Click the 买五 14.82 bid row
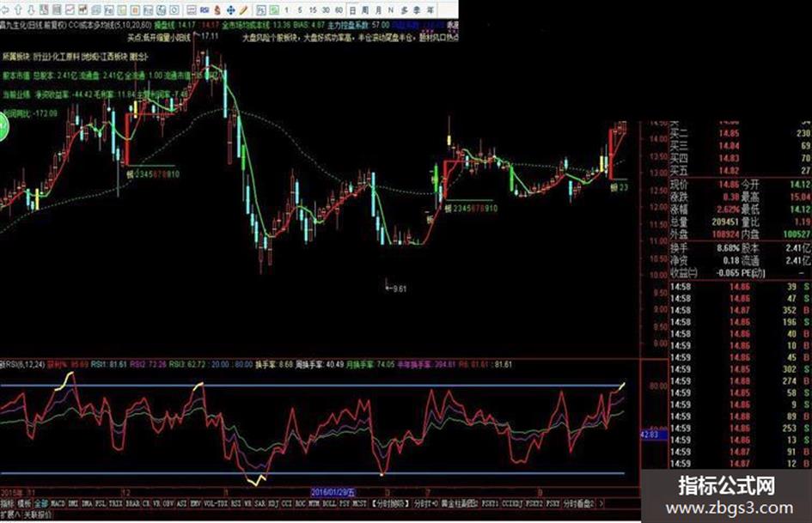812x523 pixels. [740, 171]
